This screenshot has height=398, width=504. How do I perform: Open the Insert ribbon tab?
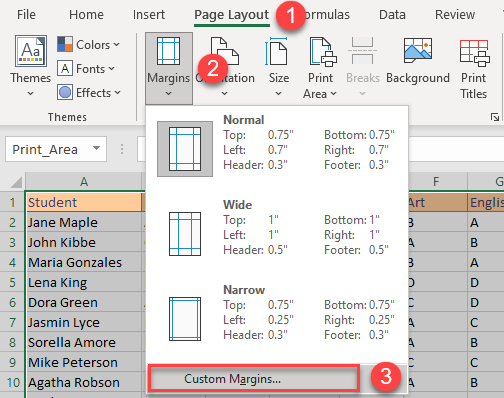click(149, 15)
